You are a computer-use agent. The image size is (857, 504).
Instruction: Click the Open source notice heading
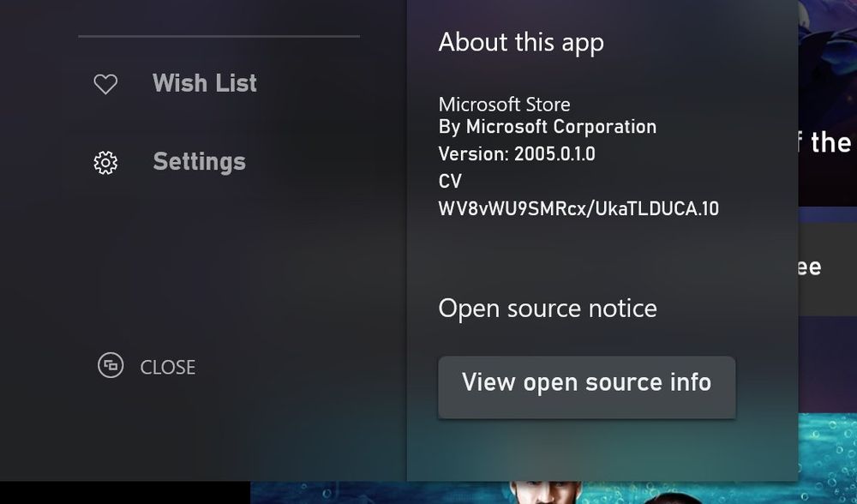pyautogui.click(x=548, y=309)
